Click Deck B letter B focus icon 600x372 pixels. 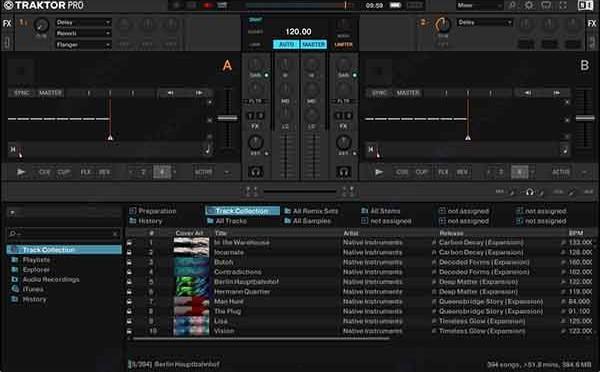click(x=584, y=65)
